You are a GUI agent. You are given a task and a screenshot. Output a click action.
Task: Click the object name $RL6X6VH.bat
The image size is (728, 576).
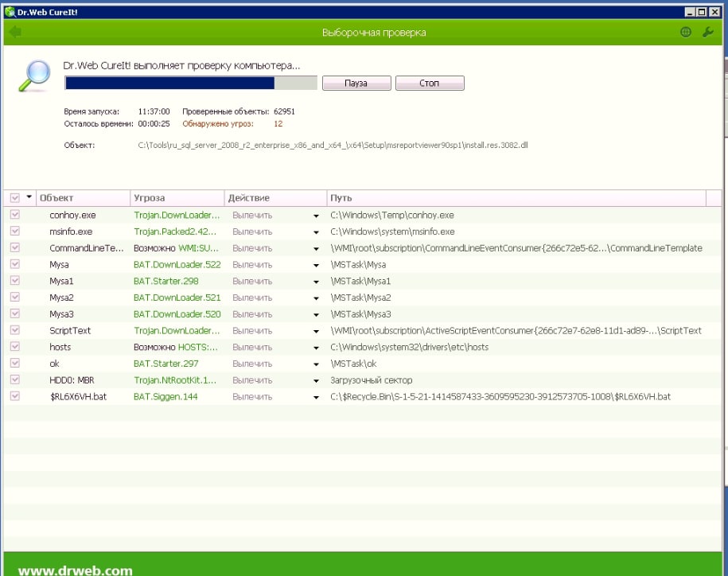pos(78,396)
